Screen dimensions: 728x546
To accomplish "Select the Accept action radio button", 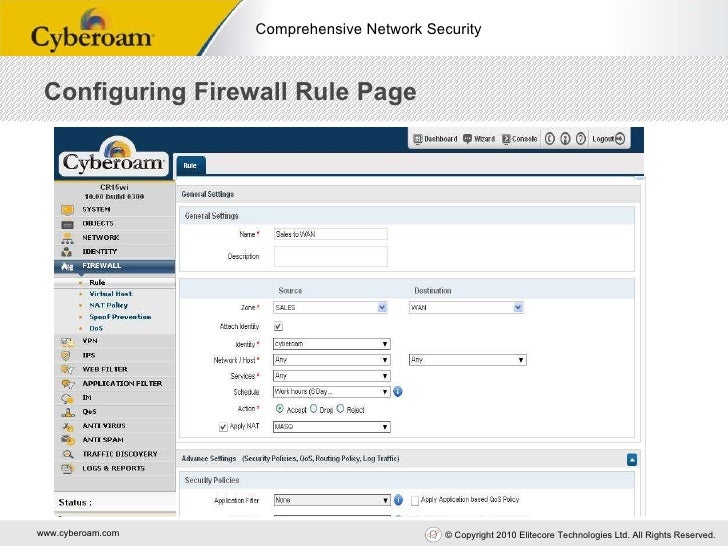I will (280, 409).
